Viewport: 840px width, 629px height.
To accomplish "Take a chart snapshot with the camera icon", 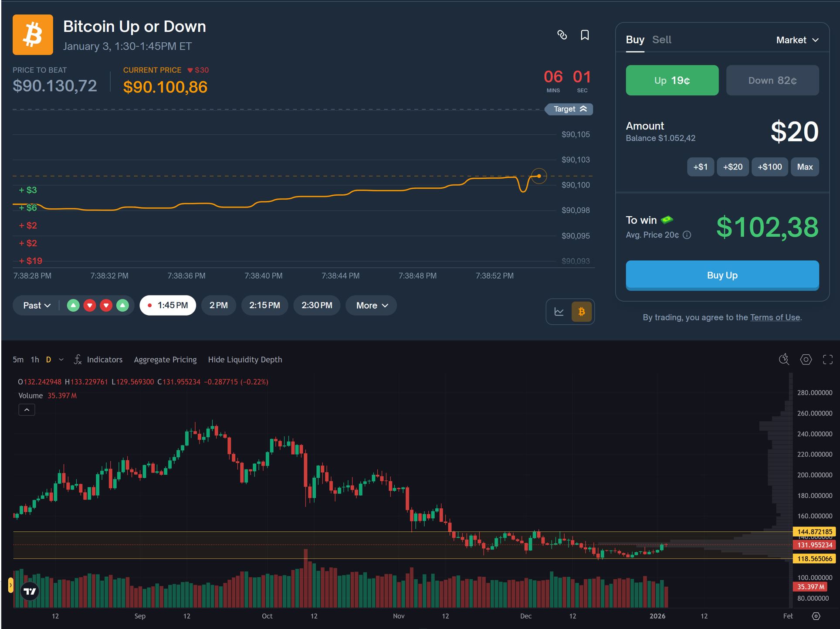I will coord(784,359).
